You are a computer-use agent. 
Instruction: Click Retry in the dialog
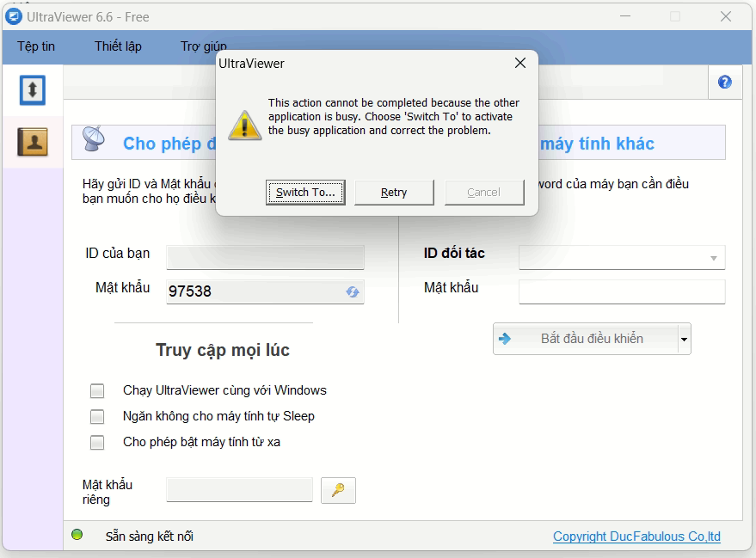394,193
